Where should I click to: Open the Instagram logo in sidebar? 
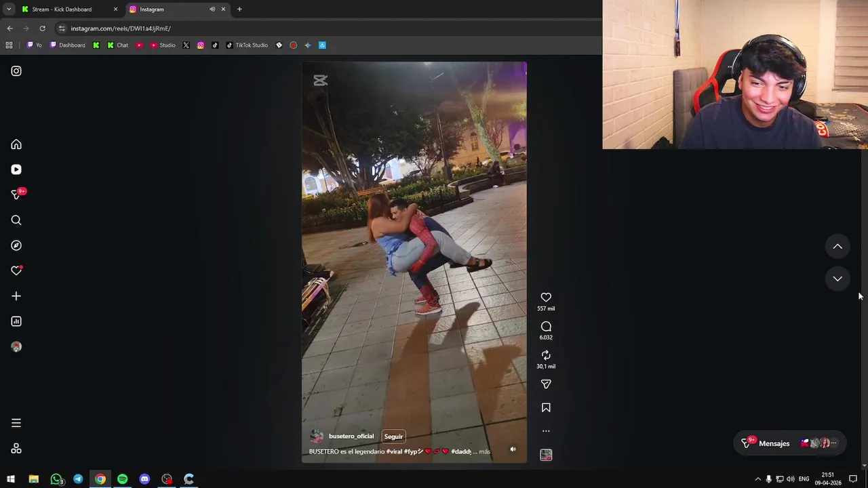click(16, 71)
